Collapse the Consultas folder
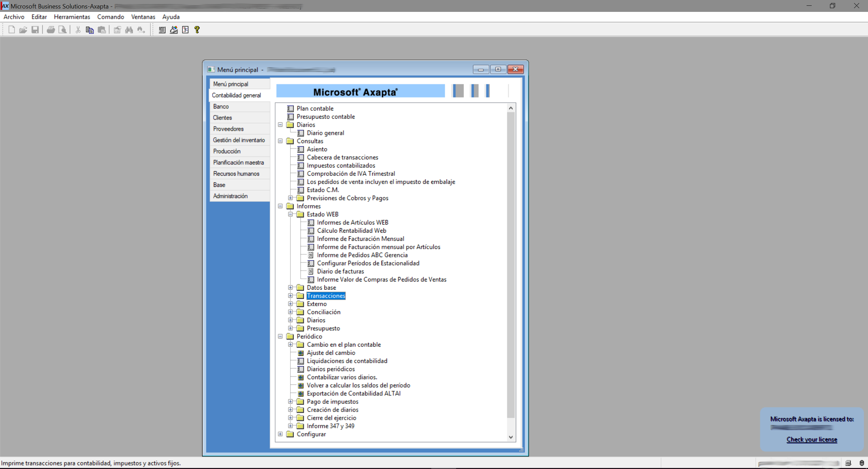This screenshot has height=469, width=868. coord(280,141)
